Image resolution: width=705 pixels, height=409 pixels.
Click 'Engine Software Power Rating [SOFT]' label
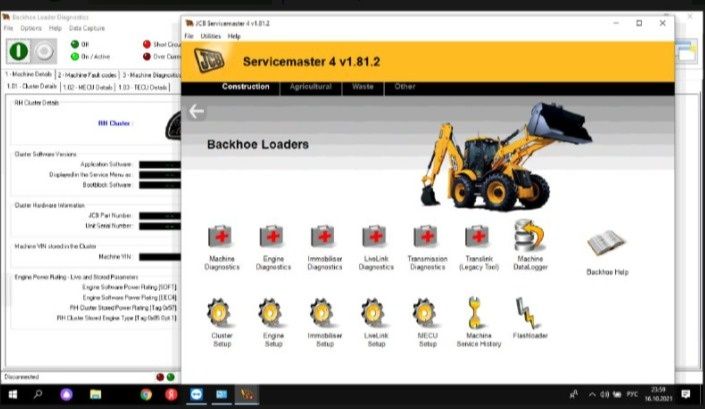129,287
